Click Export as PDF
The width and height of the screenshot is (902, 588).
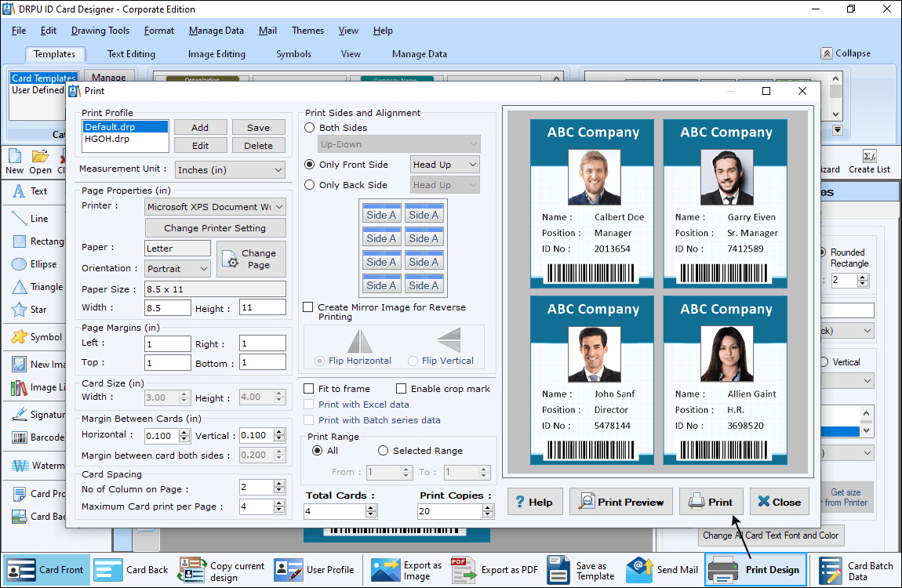(x=495, y=570)
